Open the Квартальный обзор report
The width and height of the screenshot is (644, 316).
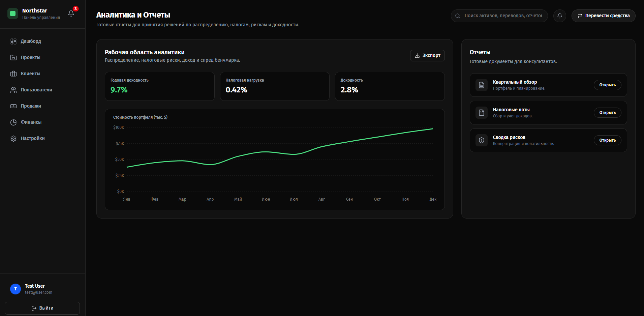(607, 85)
